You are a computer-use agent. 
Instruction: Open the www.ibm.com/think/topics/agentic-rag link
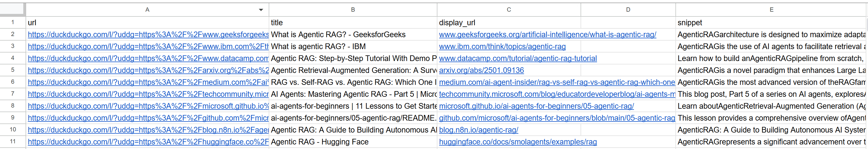point(502,47)
